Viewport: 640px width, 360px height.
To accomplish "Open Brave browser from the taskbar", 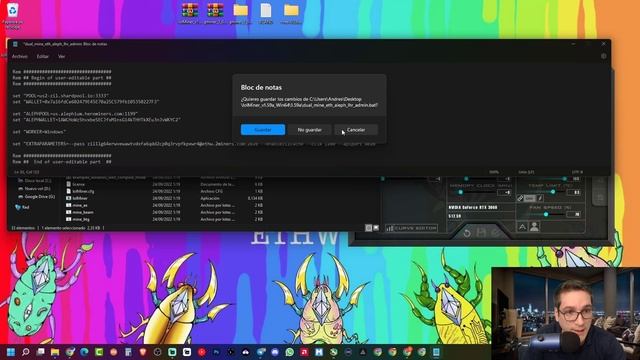I will point(143,352).
